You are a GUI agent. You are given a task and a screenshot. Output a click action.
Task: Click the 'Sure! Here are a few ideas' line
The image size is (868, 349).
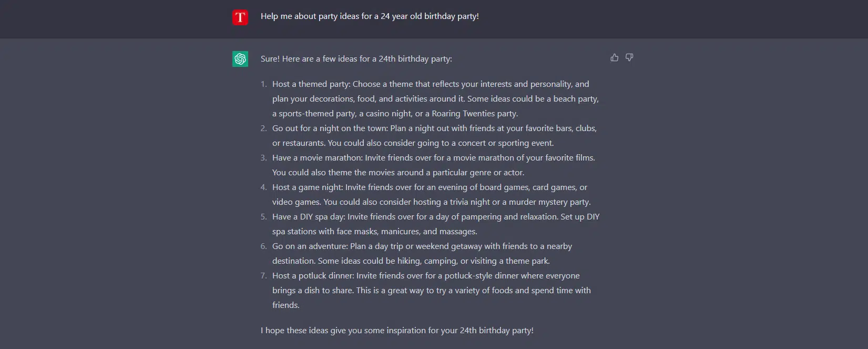pyautogui.click(x=356, y=59)
